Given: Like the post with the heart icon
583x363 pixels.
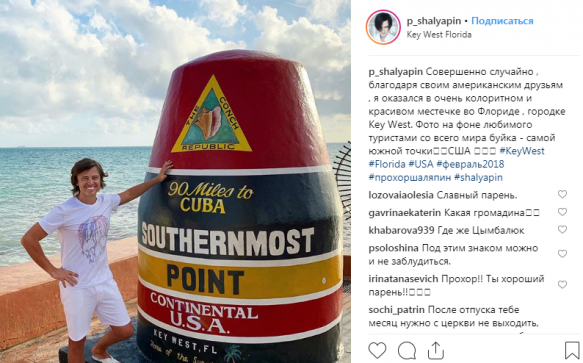Looking at the screenshot, I should point(377,350).
